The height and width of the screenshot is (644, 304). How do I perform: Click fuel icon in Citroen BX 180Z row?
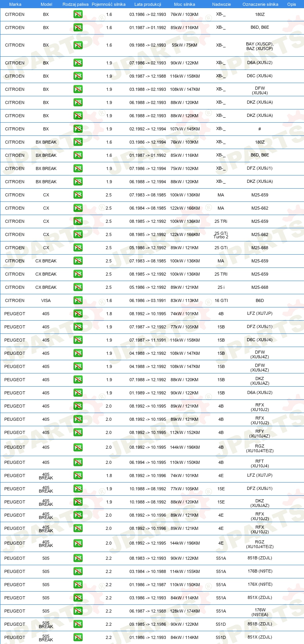pyautogui.click(x=78, y=14)
